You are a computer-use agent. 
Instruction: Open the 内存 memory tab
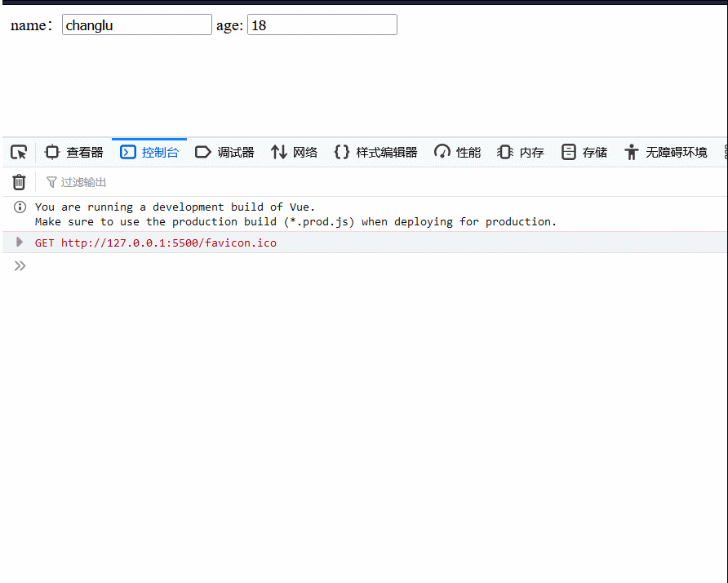tap(521, 153)
